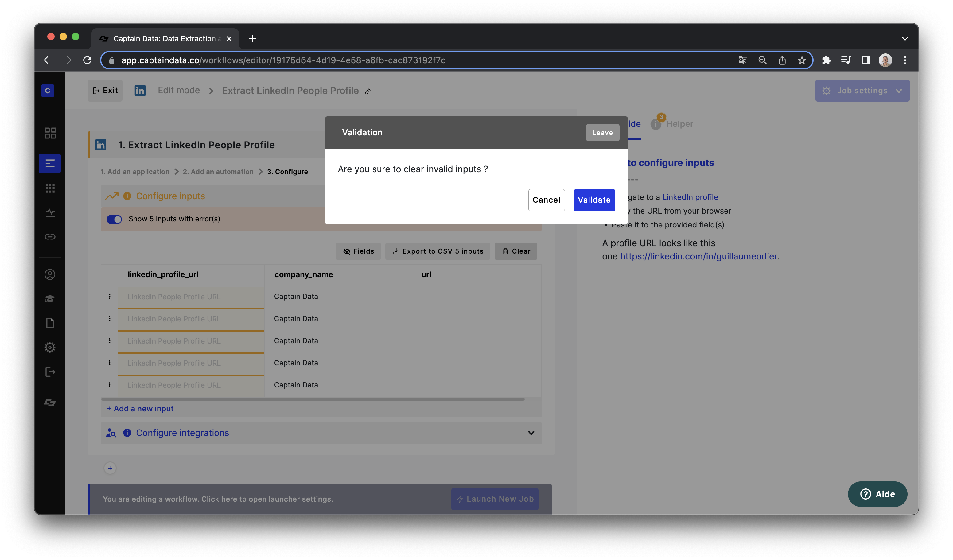Screen dimensions: 953x560
Task: Click Edit mode breadcrumb
Action: tap(178, 90)
